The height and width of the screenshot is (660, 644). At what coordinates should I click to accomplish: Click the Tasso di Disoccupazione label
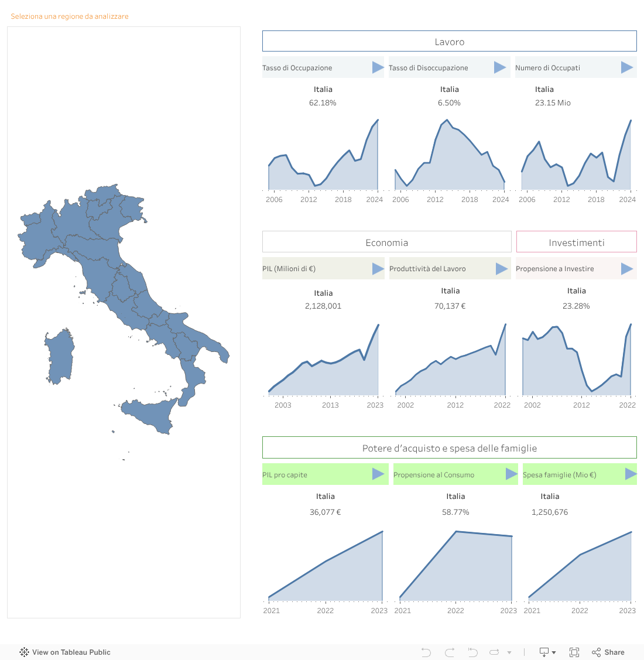(x=428, y=68)
